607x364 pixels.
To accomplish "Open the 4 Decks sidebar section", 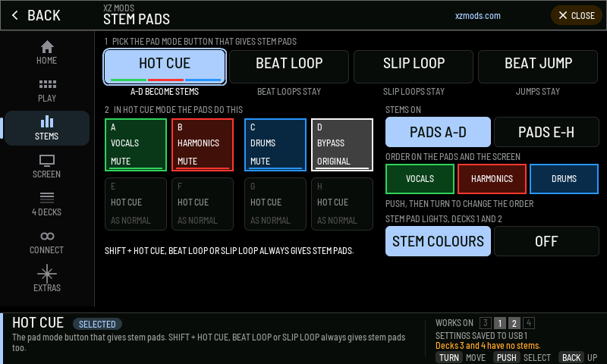I will click(x=47, y=204).
